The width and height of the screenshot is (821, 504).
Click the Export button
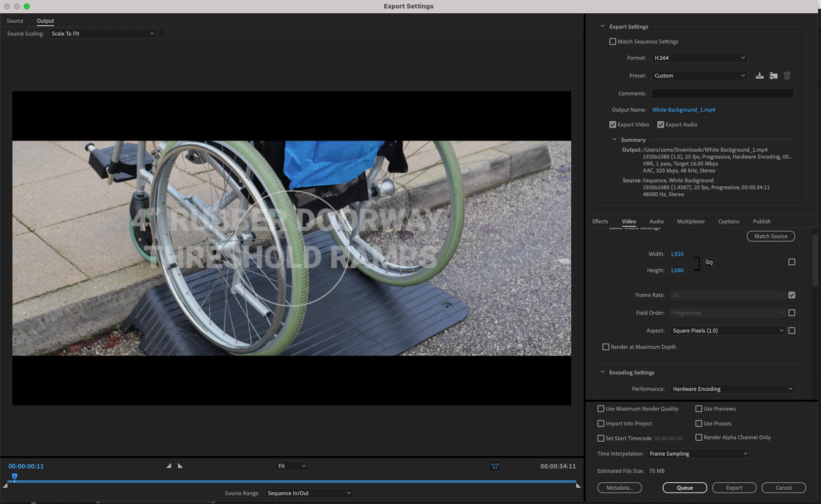[734, 488]
